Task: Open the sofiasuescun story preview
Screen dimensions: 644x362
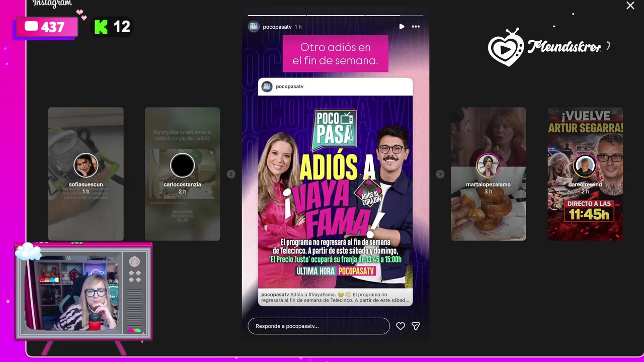Action: click(x=86, y=174)
